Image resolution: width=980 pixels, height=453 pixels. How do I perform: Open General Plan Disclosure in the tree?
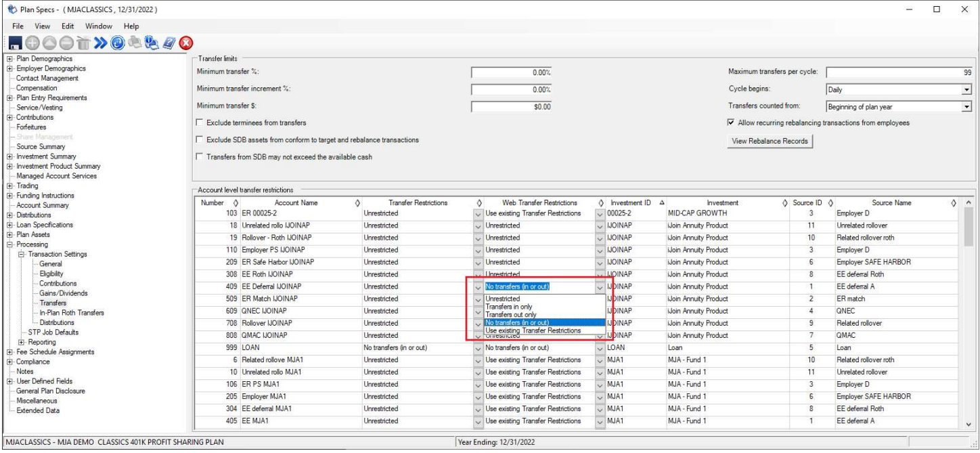(51, 391)
